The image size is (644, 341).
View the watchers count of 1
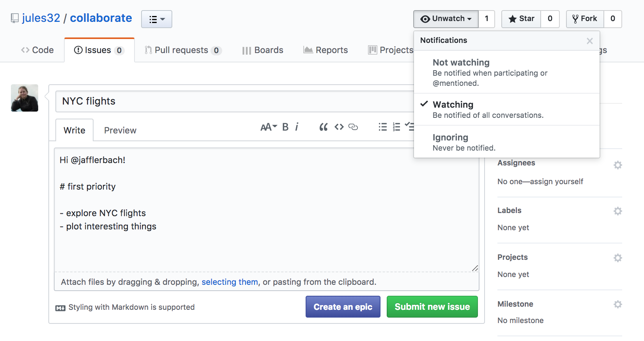click(x=487, y=19)
